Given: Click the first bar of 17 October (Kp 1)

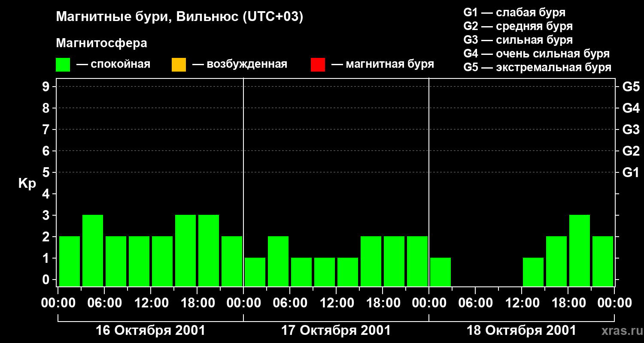Looking at the screenshot, I should 255,272.
